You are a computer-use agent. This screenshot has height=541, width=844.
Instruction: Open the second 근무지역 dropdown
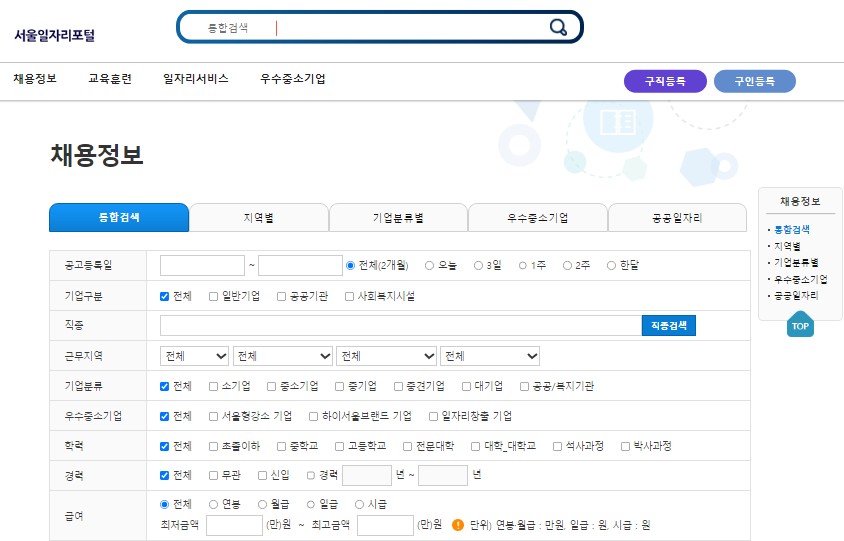[283, 356]
